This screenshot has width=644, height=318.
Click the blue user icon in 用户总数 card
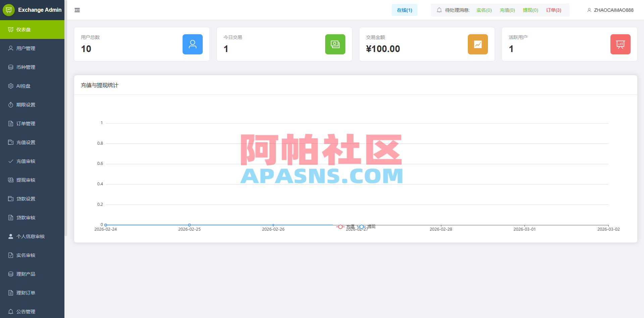click(193, 44)
